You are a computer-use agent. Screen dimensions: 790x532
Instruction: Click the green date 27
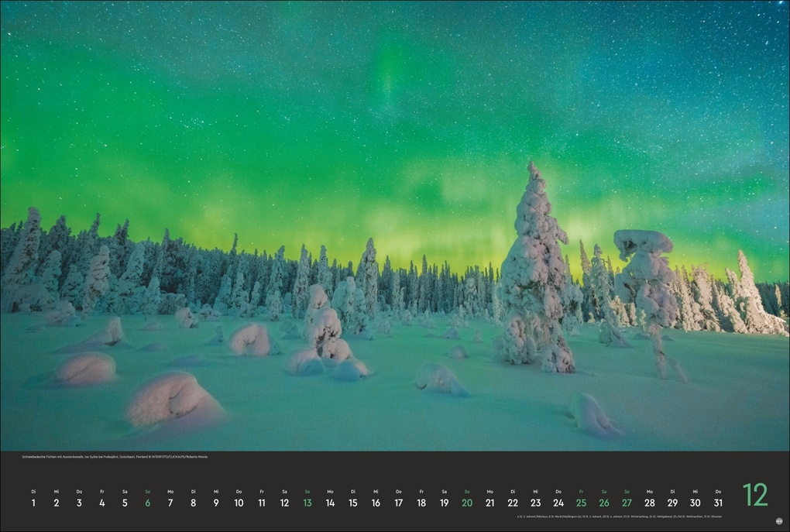[x=627, y=503]
